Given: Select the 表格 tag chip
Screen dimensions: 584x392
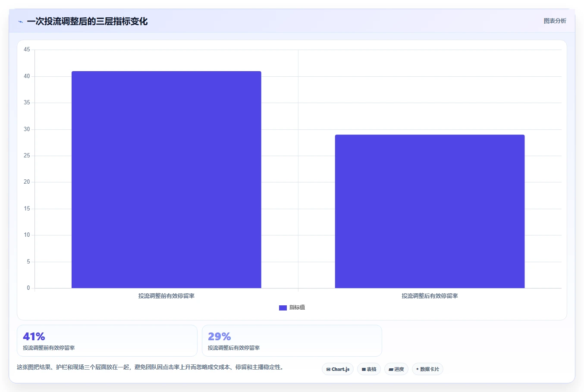Looking at the screenshot, I should (x=369, y=369).
